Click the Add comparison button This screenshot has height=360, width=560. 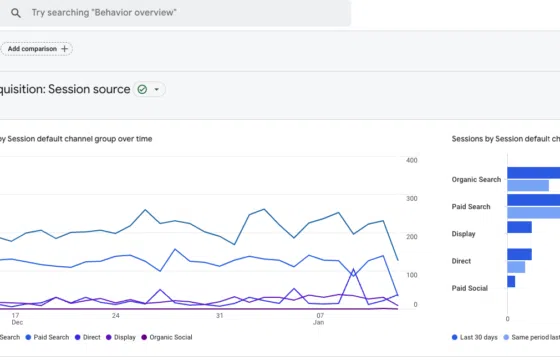(37, 49)
